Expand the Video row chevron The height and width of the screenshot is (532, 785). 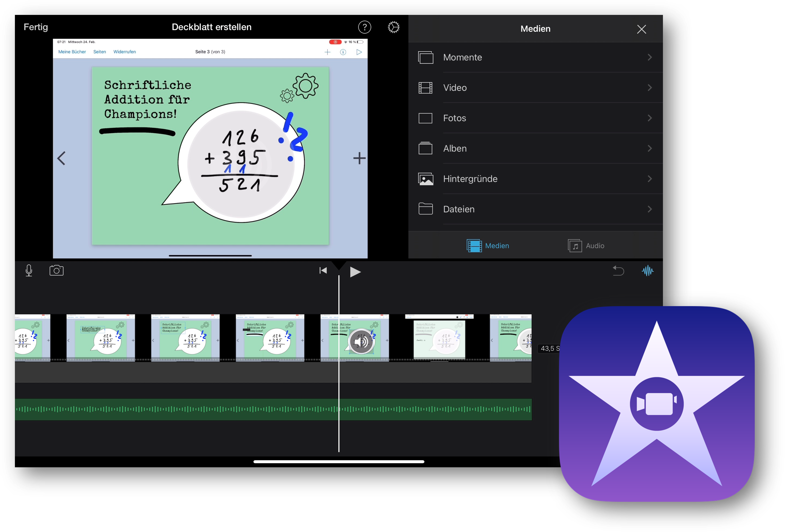tap(650, 88)
